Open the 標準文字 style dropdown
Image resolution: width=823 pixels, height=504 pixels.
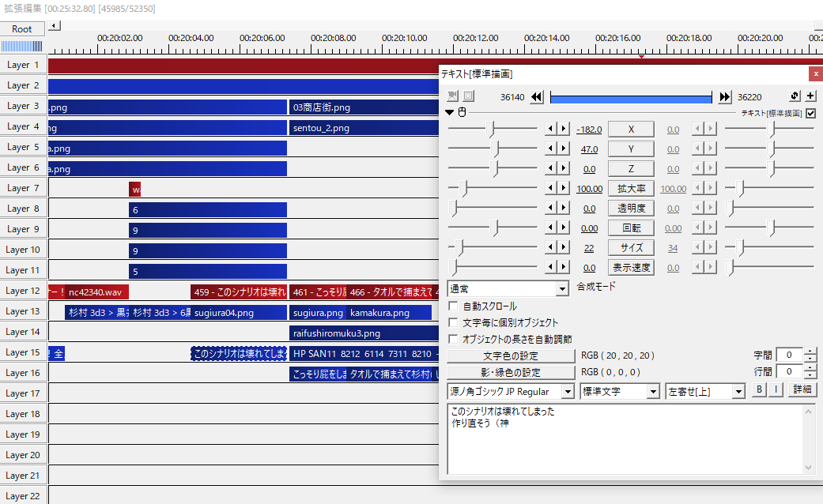[x=620, y=392]
